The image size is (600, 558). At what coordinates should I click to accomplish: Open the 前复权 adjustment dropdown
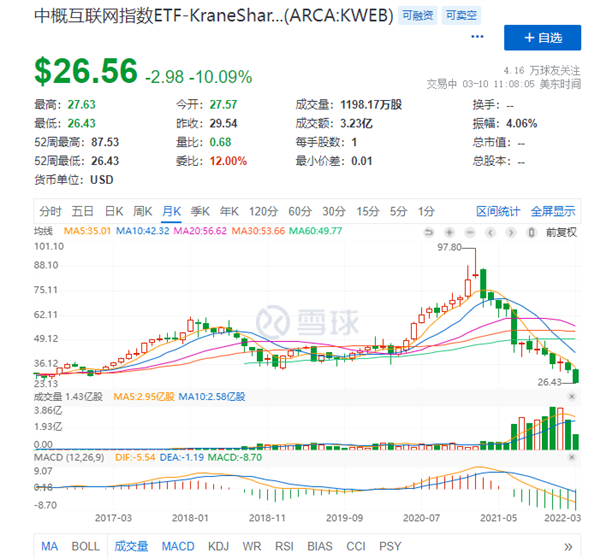click(561, 232)
